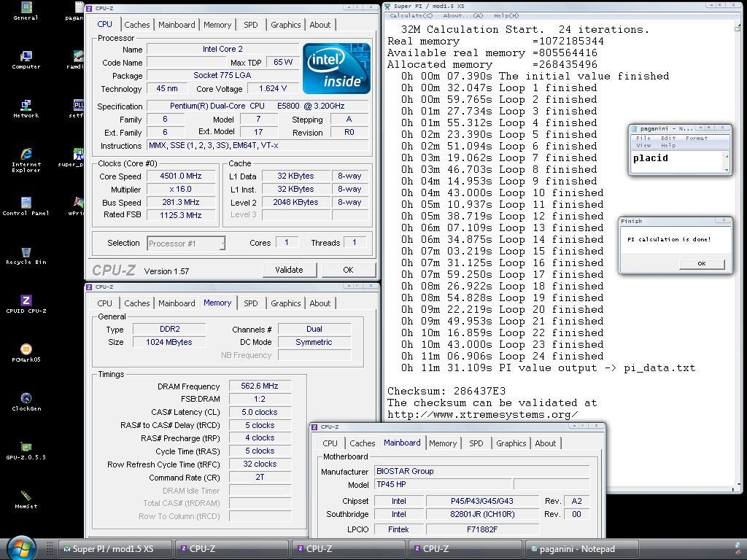Click the Intel inside logo in CPU-Z
The image size is (747, 560).
[x=336, y=68]
